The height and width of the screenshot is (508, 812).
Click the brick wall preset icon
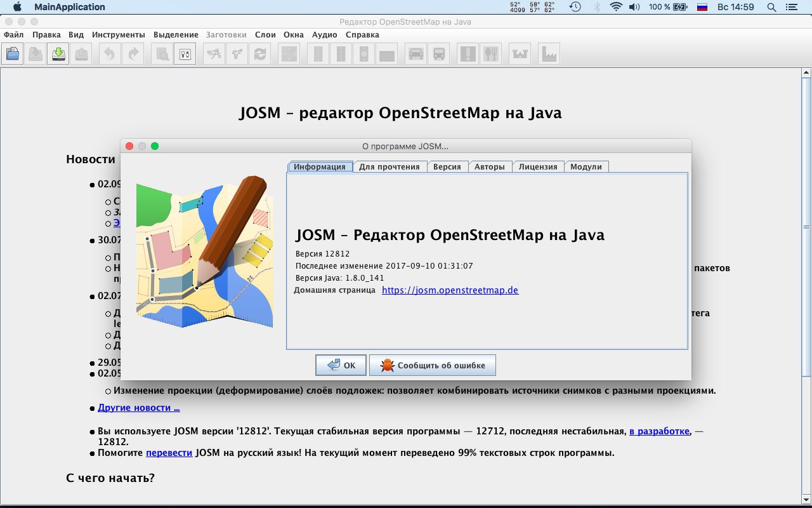(386, 54)
